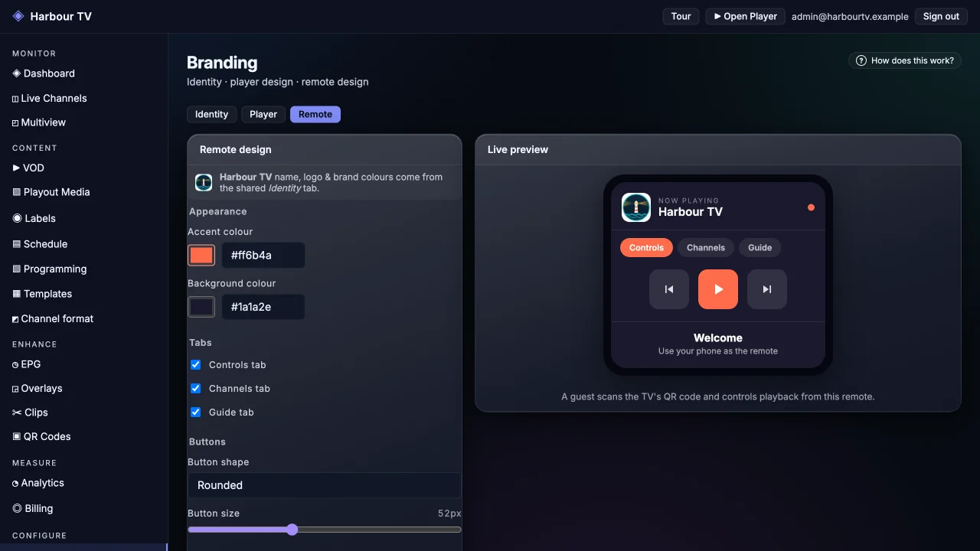Select the Channels pill in the remote preview

(706, 248)
